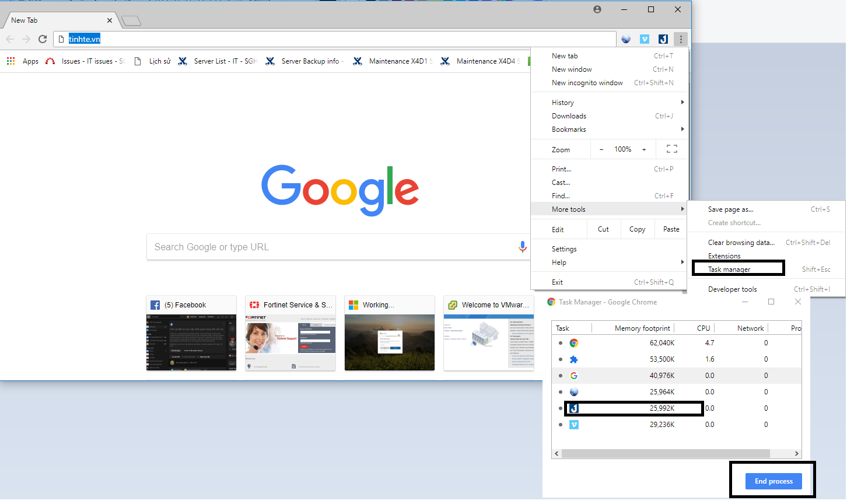Select Cast... in Chrome menu

tap(610, 182)
